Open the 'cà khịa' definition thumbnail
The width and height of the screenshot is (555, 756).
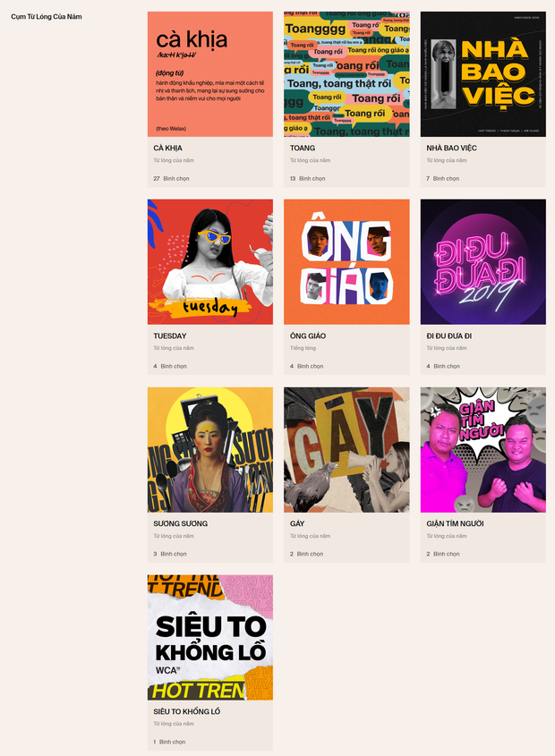[210, 74]
